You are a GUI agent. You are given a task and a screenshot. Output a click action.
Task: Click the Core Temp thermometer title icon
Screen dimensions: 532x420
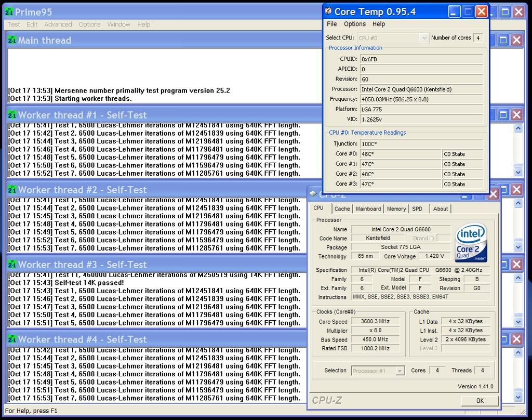pyautogui.click(x=328, y=11)
